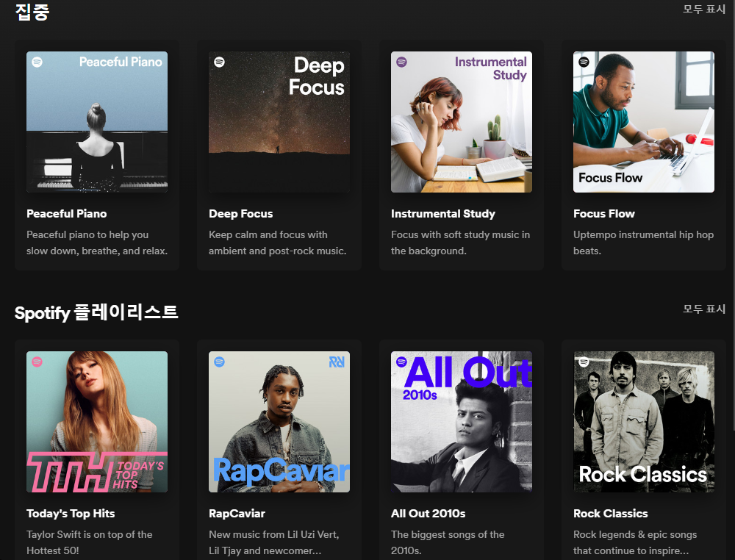
Task: Click Spotify logo on Deep Focus cover
Action: 219,62
